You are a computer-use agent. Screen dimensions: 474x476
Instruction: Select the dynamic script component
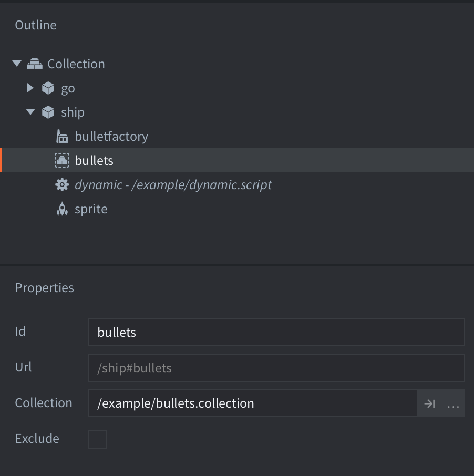pos(173,185)
